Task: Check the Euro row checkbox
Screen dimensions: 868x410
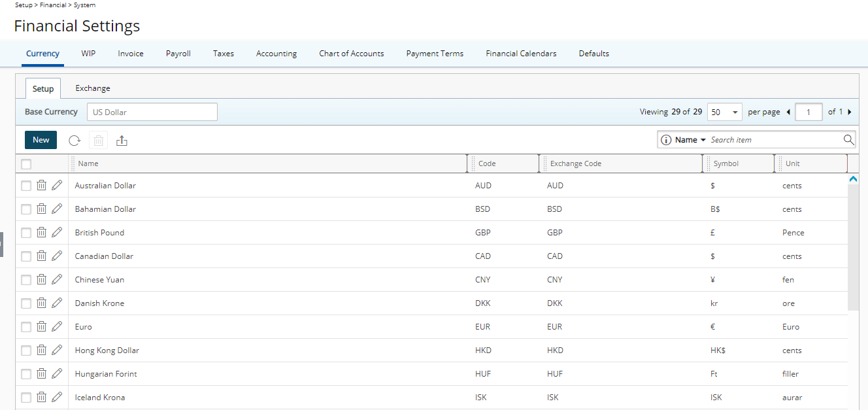Action: pyautogui.click(x=26, y=327)
